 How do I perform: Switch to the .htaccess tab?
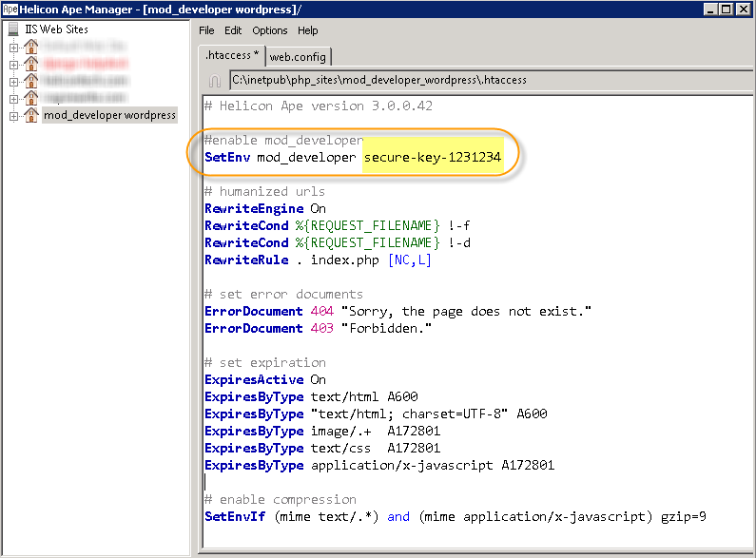[x=231, y=55]
